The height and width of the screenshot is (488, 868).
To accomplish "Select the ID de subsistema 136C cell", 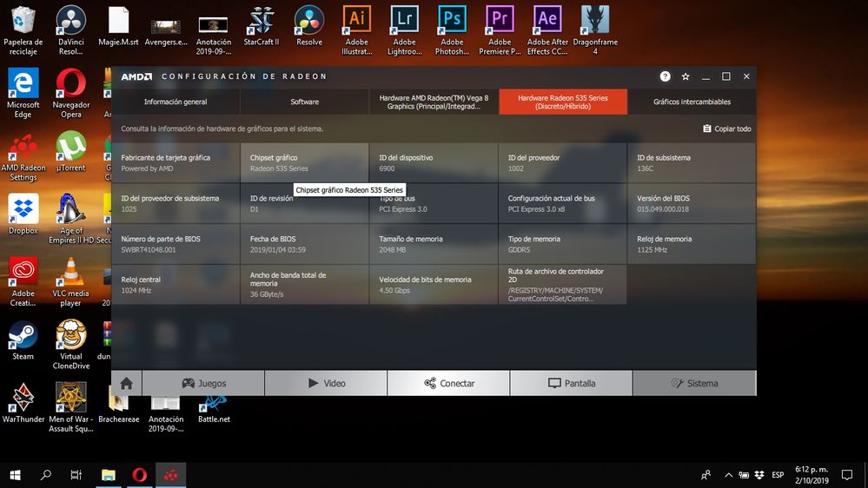I will [x=692, y=162].
